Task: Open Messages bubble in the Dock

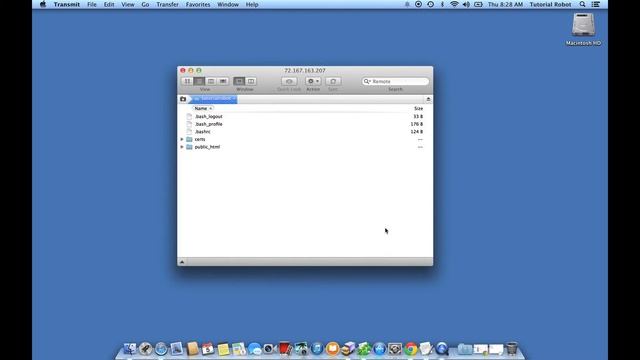Action: (x=254, y=349)
